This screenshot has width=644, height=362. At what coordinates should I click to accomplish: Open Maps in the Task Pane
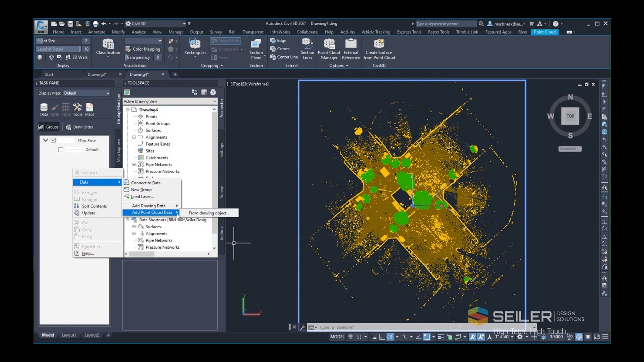[90, 109]
